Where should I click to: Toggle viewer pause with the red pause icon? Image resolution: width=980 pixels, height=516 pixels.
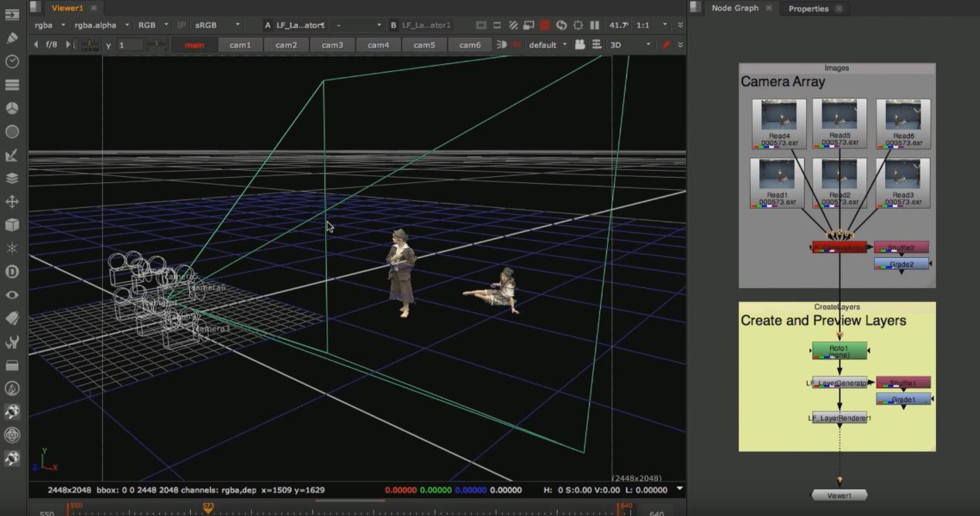(544, 25)
